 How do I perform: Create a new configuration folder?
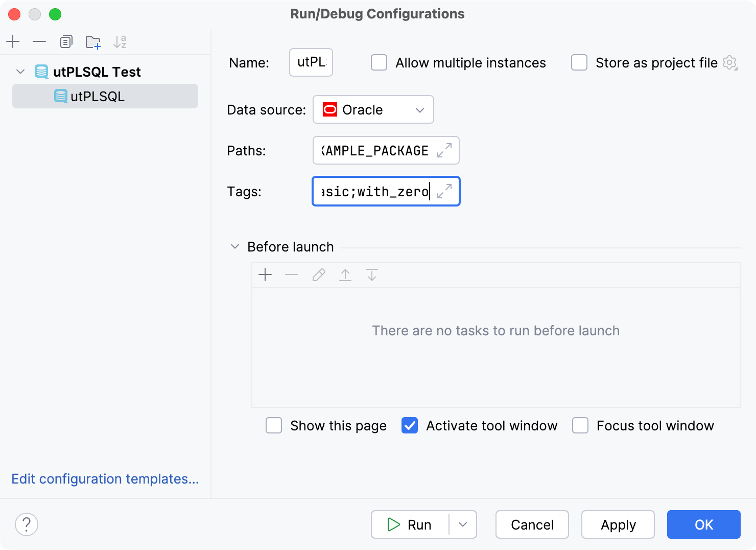coord(93,41)
